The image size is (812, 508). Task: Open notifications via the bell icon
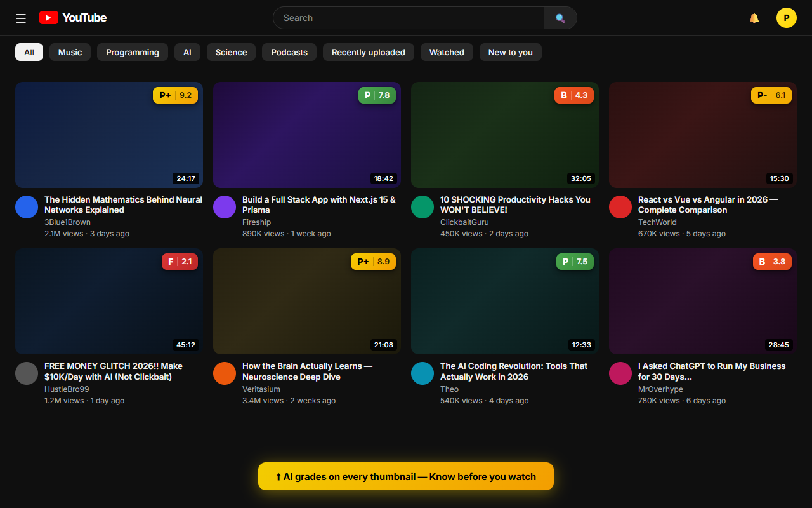tap(754, 18)
